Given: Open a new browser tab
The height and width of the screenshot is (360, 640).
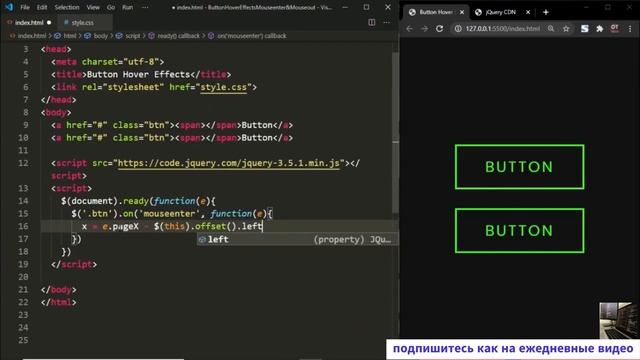Looking at the screenshot, I should pos(546,12).
